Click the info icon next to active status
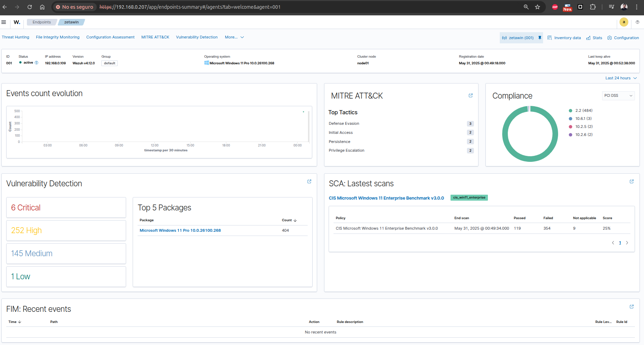The height and width of the screenshot is (345, 644). [36, 63]
